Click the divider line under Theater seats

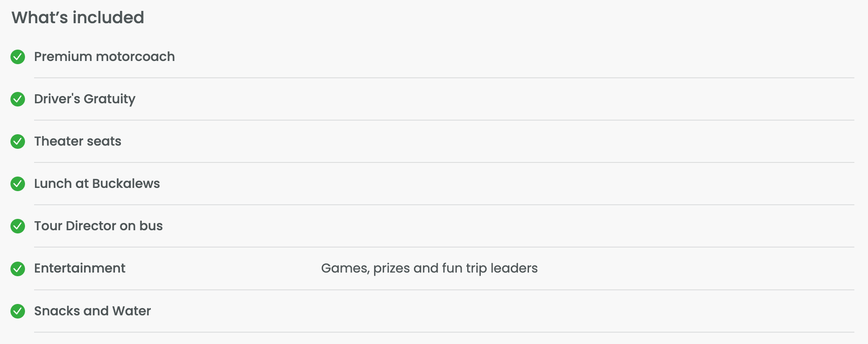pos(444,162)
